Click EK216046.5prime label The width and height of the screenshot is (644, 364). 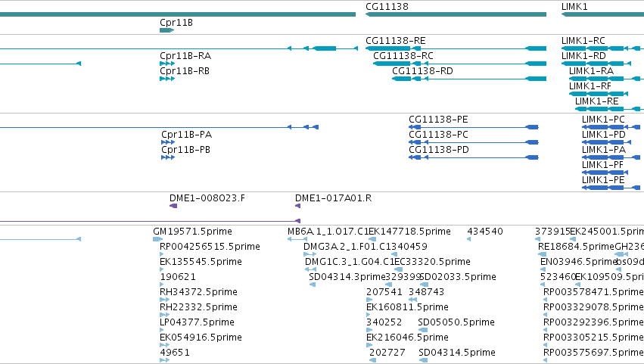tap(407, 338)
